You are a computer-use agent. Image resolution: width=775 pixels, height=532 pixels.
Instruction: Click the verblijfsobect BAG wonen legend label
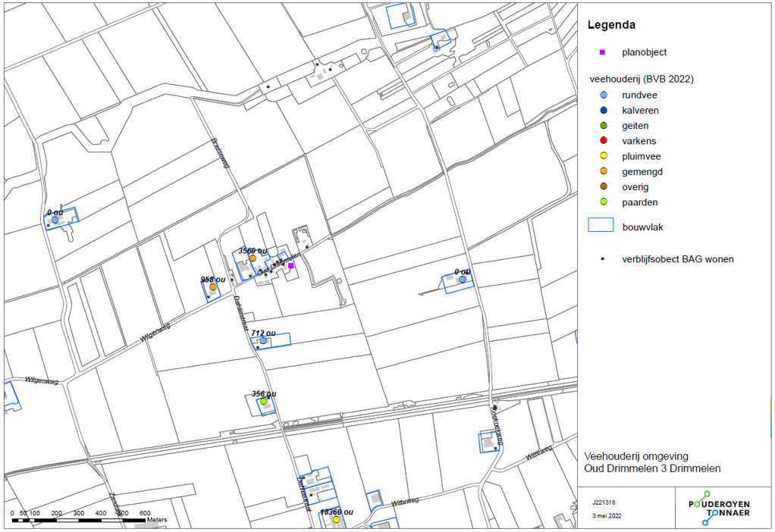[678, 259]
